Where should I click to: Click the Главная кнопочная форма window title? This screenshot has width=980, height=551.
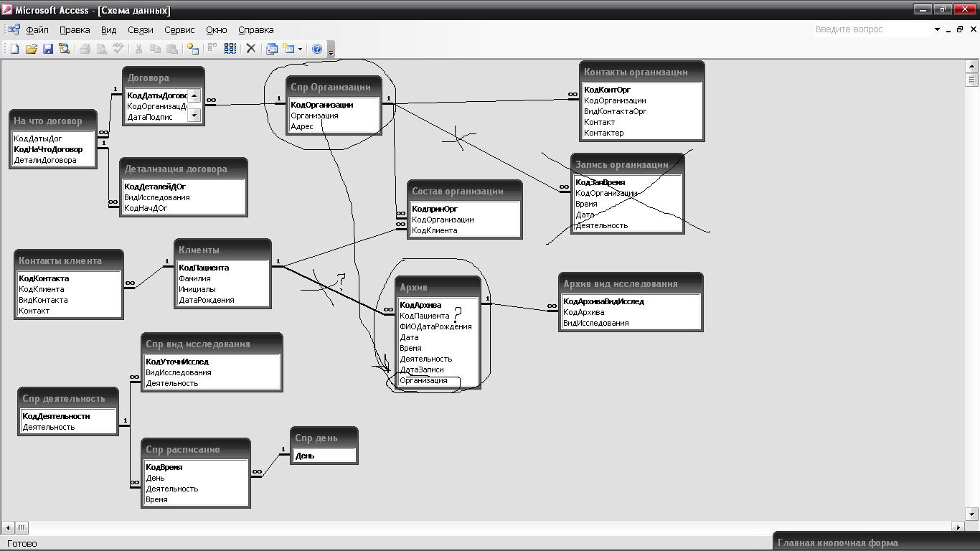click(837, 543)
